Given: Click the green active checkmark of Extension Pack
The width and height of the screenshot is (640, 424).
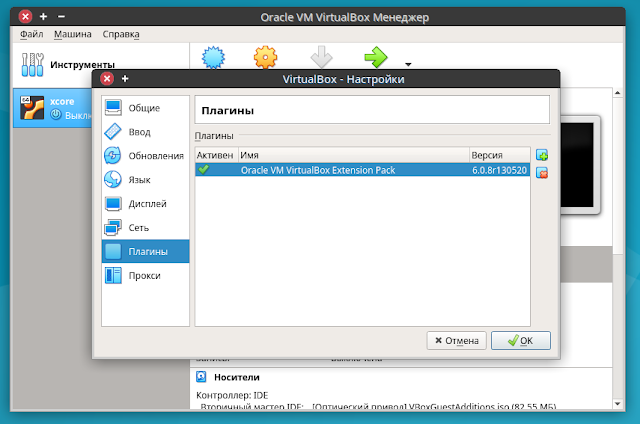Looking at the screenshot, I should pyautogui.click(x=203, y=169).
